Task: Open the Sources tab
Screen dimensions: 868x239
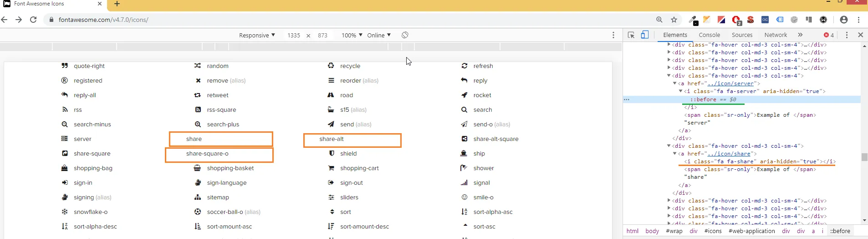Action: click(742, 35)
